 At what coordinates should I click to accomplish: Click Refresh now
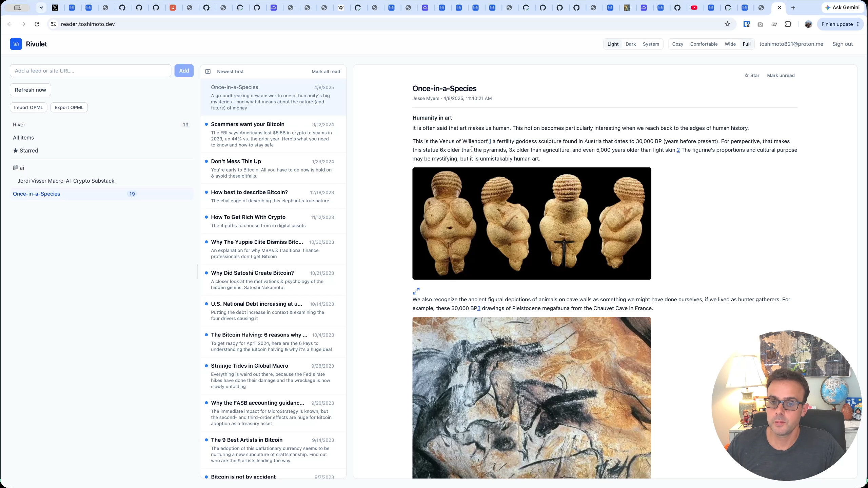(x=31, y=90)
